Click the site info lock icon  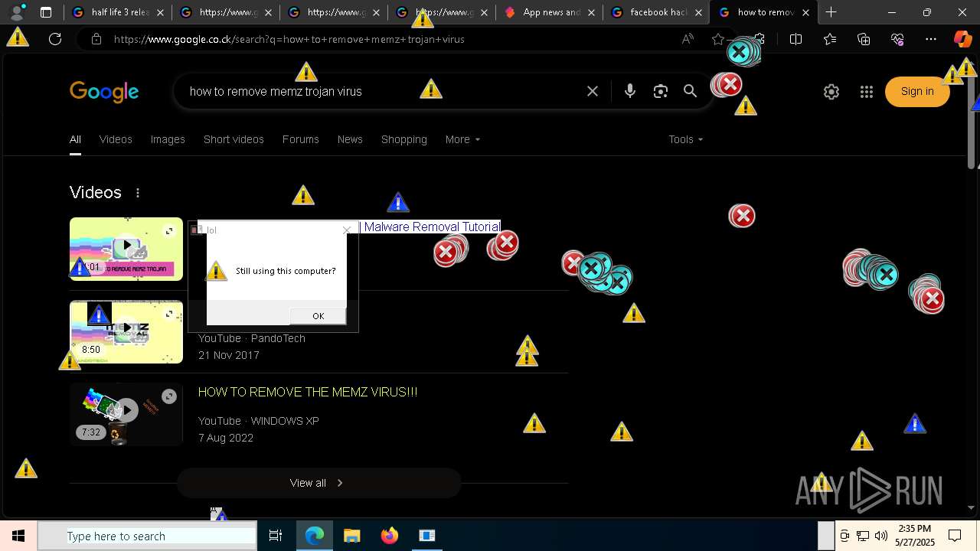click(x=96, y=39)
